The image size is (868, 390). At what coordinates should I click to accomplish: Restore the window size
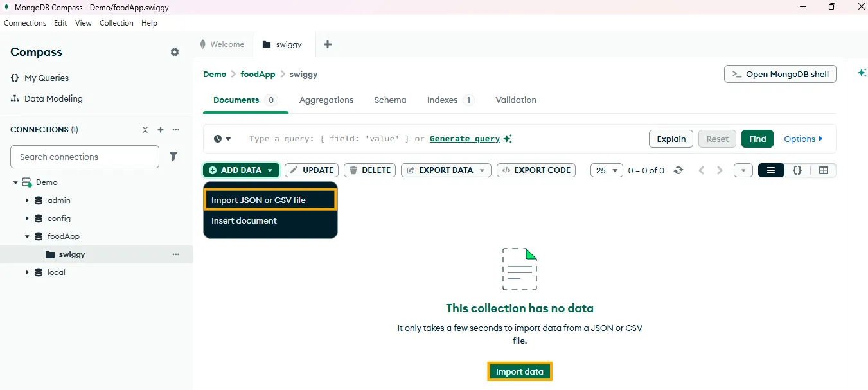(x=832, y=7)
